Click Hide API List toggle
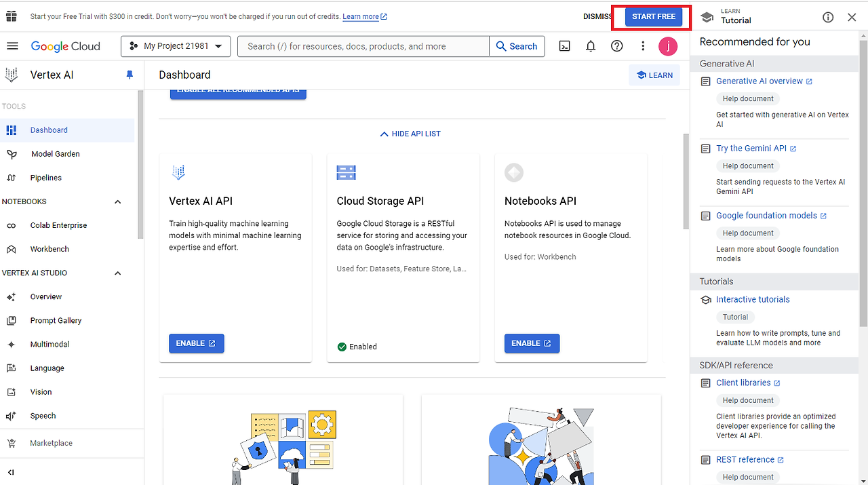868x485 pixels. 410,134
